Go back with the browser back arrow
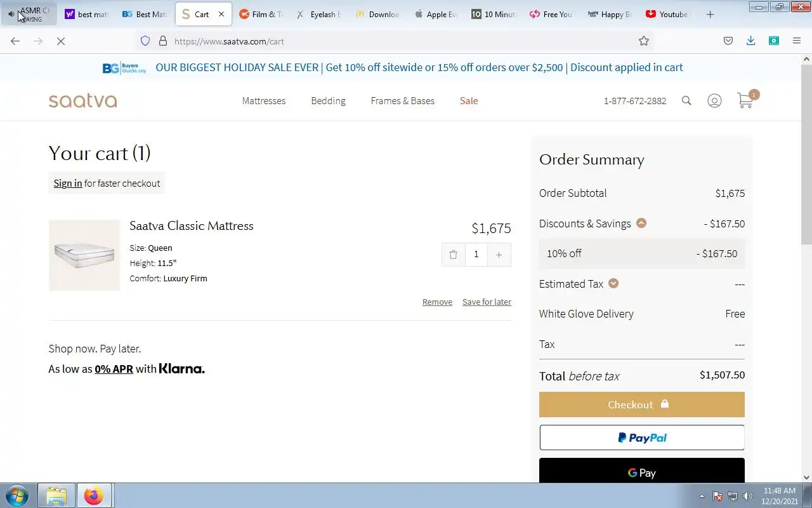This screenshot has height=508, width=812. coord(15,41)
